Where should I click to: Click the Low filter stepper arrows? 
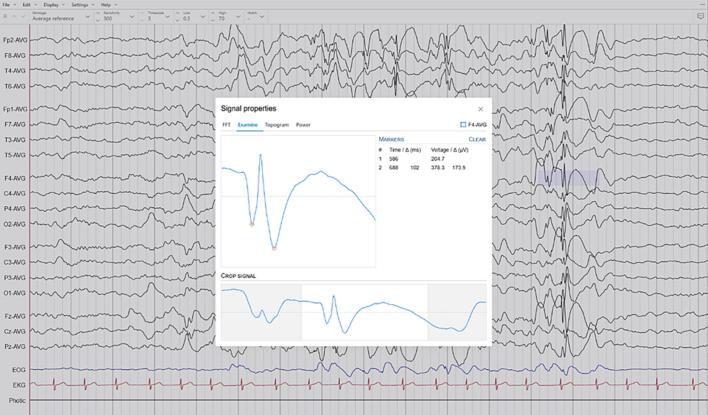coord(177,17)
